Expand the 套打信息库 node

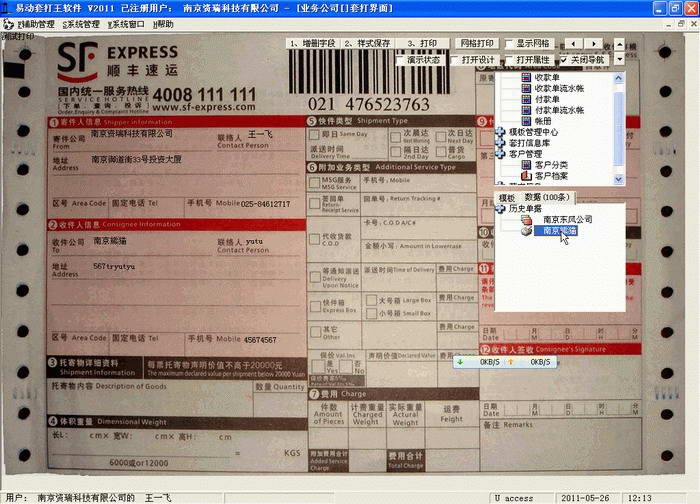pos(500,143)
